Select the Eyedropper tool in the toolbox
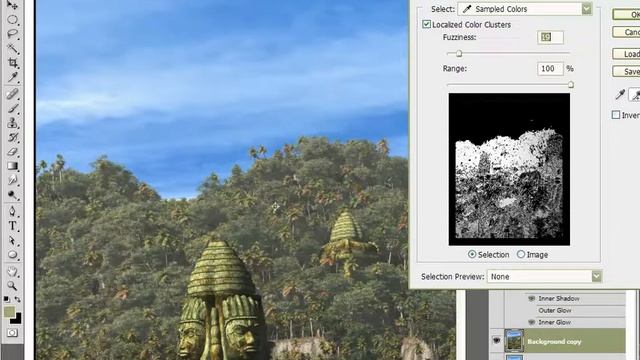640x360 pixels. (x=12, y=77)
